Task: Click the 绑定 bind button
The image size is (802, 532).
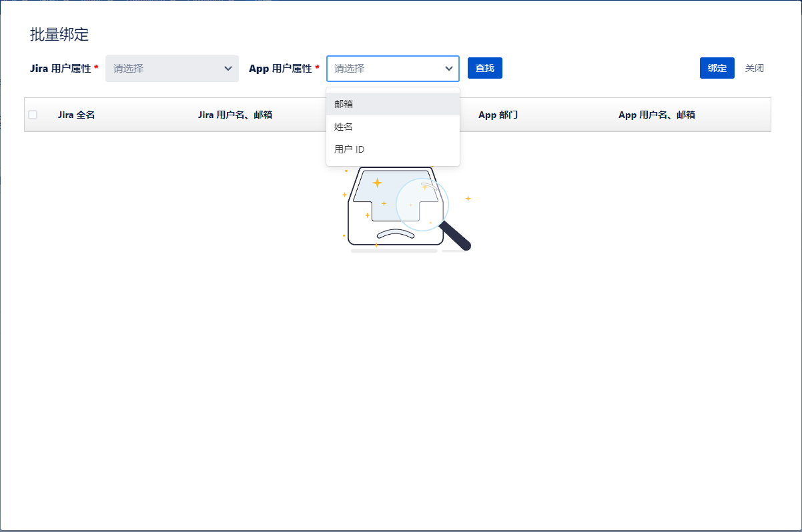Action: coord(717,68)
